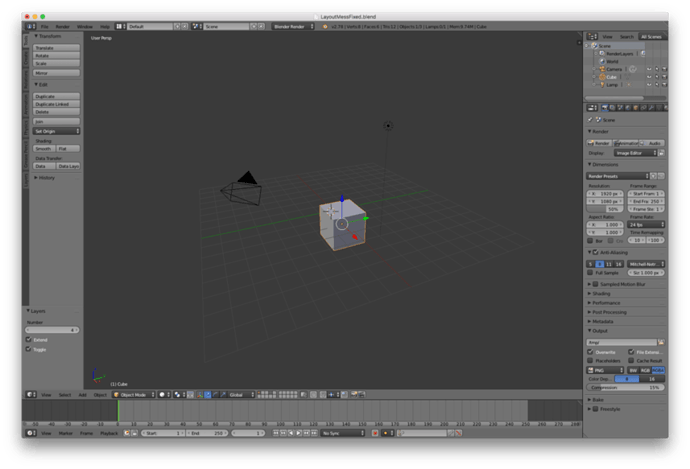690x469 pixels.
Task: Open the Image Editor display dropdown
Action: (635, 153)
